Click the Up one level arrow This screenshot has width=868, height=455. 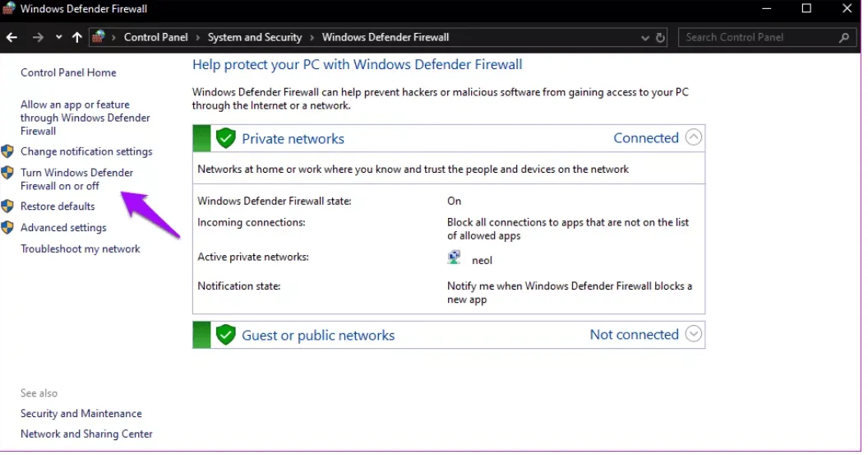click(x=77, y=38)
